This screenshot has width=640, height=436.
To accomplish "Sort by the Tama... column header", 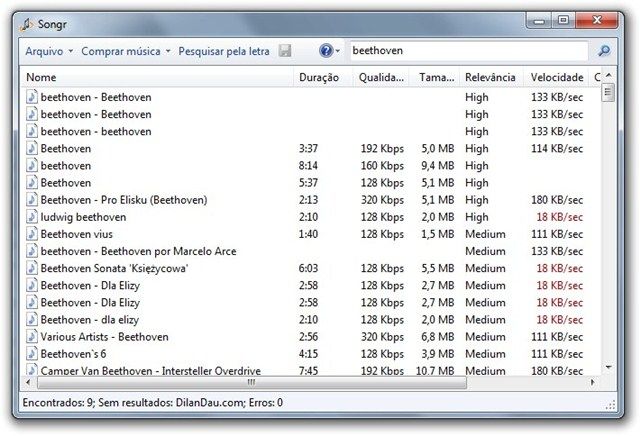I will tap(435, 77).
